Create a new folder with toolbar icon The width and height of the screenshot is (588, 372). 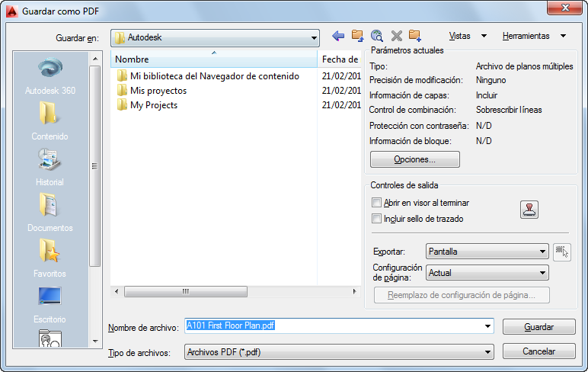click(x=415, y=36)
